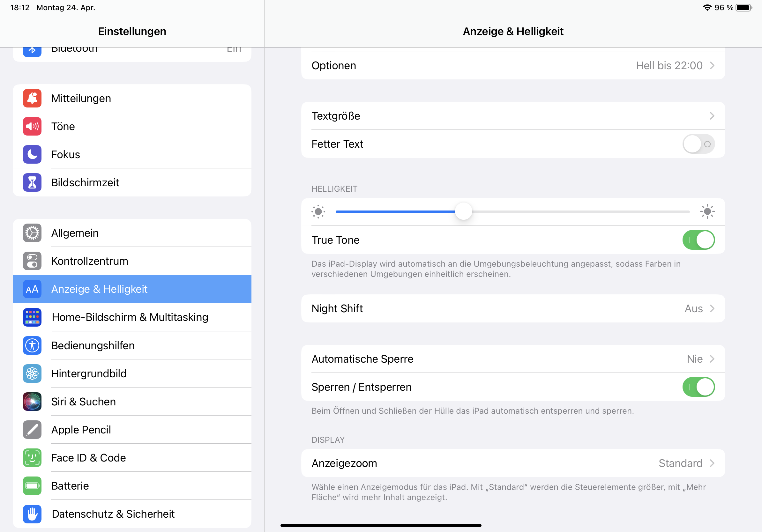Open Töne via its speaker icon
762x532 pixels.
point(32,126)
